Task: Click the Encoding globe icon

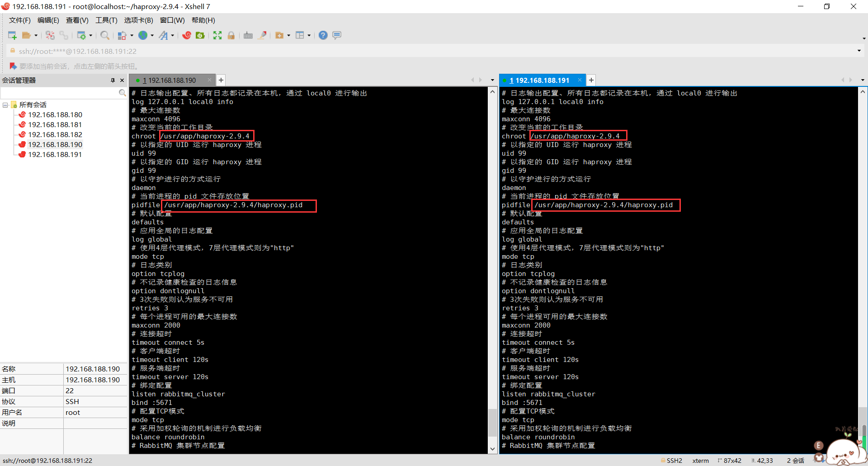Action: pyautogui.click(x=143, y=35)
